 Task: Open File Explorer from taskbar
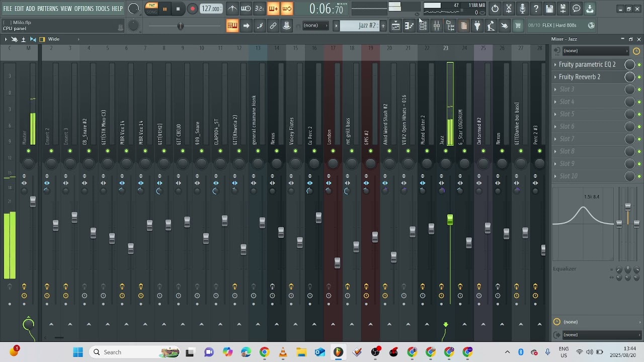301,352
